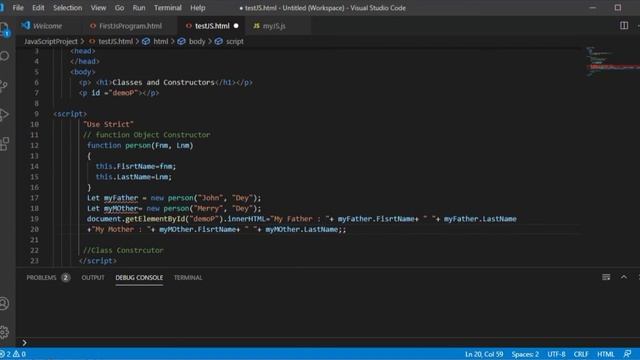Click line number 17 in gutter
The image size is (640, 360).
coord(34,198)
